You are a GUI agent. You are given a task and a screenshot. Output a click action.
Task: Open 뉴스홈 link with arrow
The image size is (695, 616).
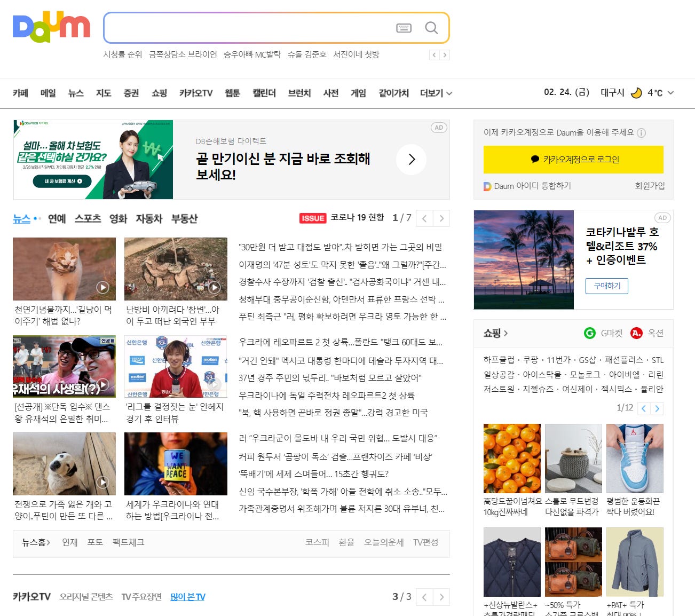36,542
